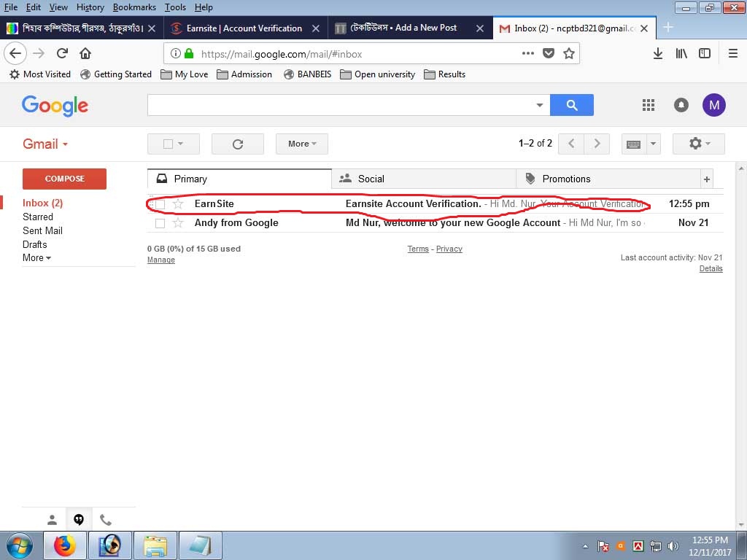
Task: Open Hangouts conversations icon
Action: click(x=79, y=519)
